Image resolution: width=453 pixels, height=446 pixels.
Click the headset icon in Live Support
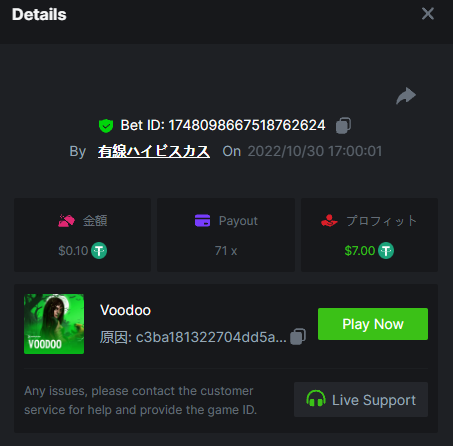click(x=316, y=399)
